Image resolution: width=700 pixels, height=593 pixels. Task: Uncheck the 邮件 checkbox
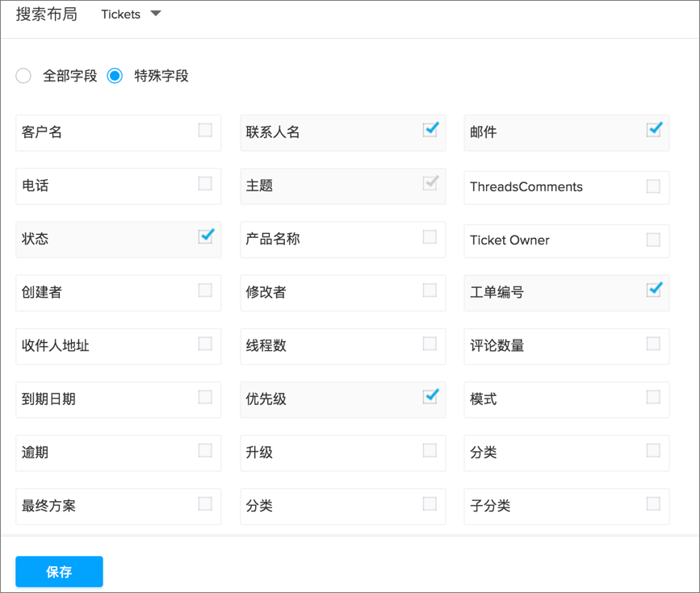(653, 130)
